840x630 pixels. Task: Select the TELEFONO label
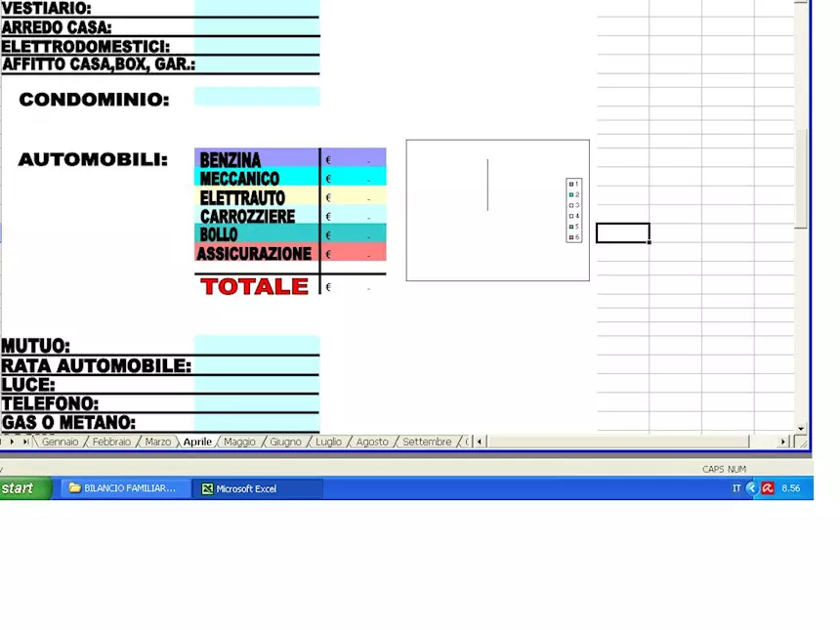50,403
